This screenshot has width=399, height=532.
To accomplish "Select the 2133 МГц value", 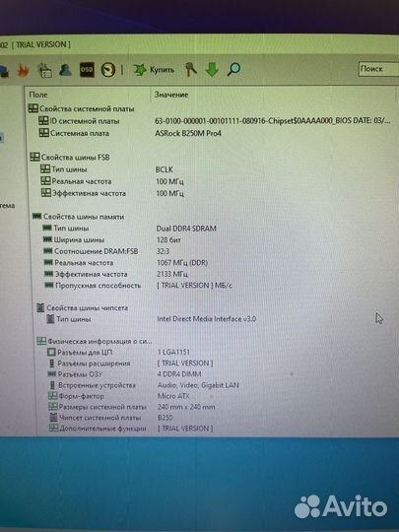I will coord(172,274).
